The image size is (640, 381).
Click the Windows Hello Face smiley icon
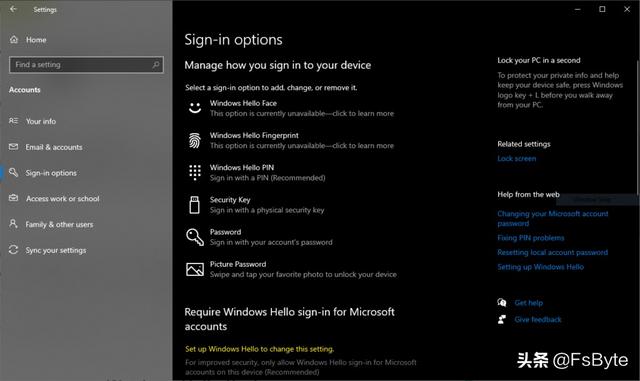(195, 108)
